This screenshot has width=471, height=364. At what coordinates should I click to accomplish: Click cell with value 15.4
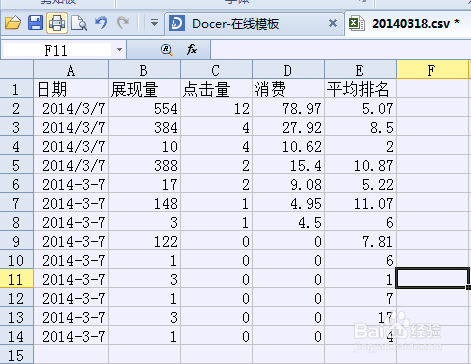pos(288,165)
